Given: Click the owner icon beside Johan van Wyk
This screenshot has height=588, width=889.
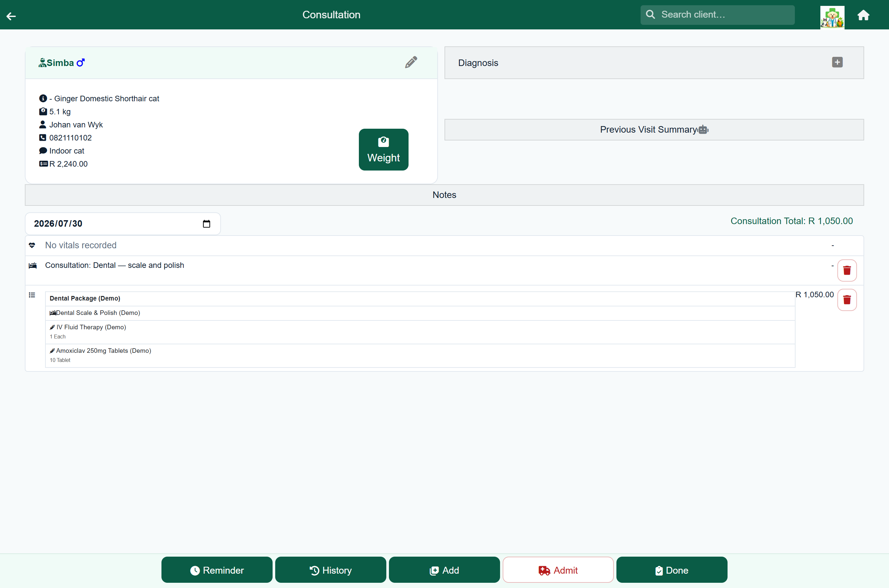Looking at the screenshot, I should click(43, 124).
